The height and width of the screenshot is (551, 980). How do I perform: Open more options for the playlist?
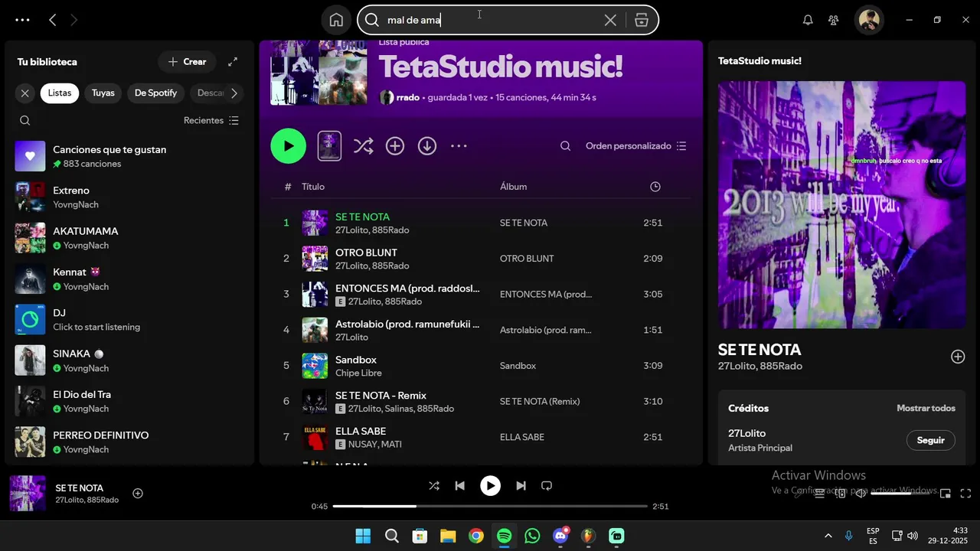(x=459, y=146)
